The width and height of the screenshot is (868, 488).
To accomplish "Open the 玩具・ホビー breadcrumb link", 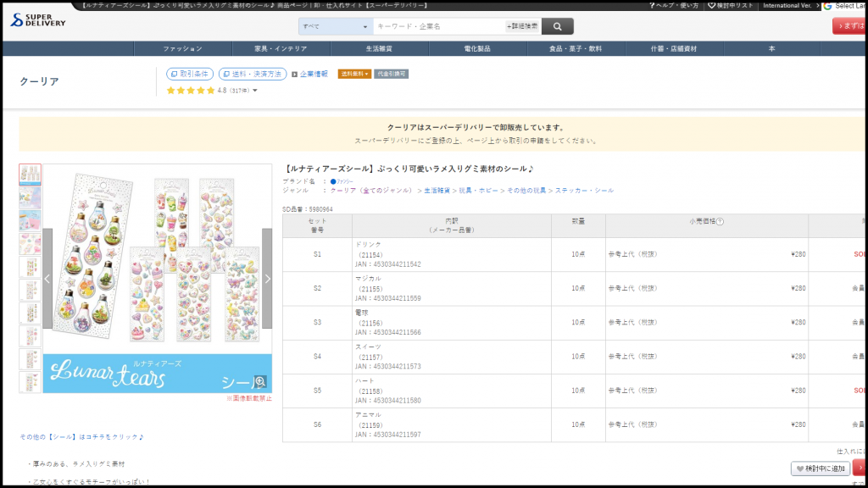I will coord(478,191).
